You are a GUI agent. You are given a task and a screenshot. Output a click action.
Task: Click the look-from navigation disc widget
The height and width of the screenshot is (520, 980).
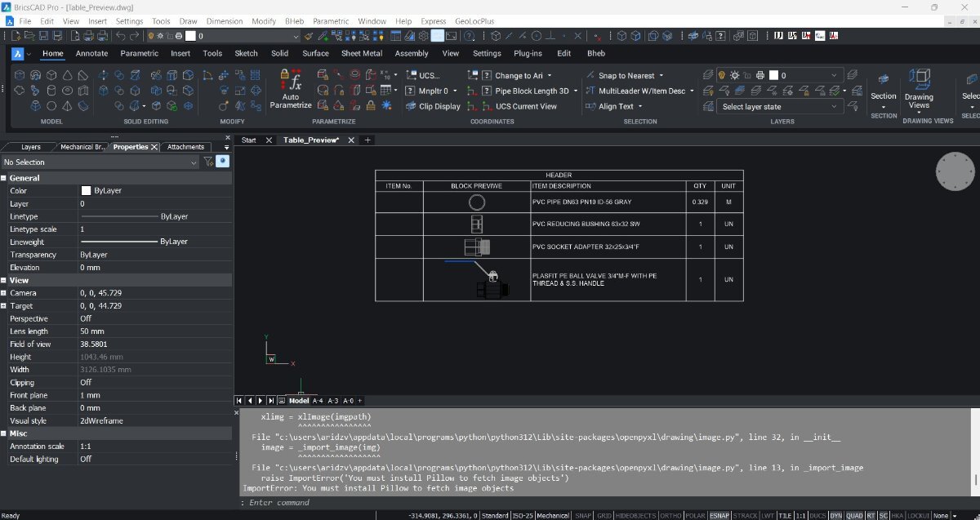coord(955,172)
